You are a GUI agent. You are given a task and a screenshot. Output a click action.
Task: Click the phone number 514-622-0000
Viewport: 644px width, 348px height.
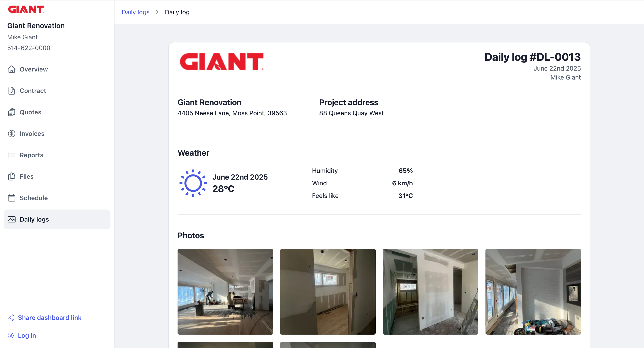pyautogui.click(x=29, y=48)
